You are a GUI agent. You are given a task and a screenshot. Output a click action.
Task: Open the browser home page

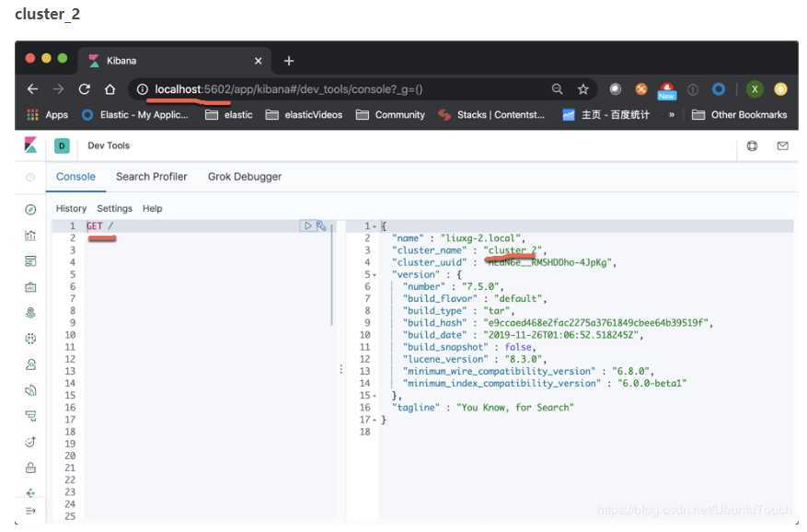point(110,89)
